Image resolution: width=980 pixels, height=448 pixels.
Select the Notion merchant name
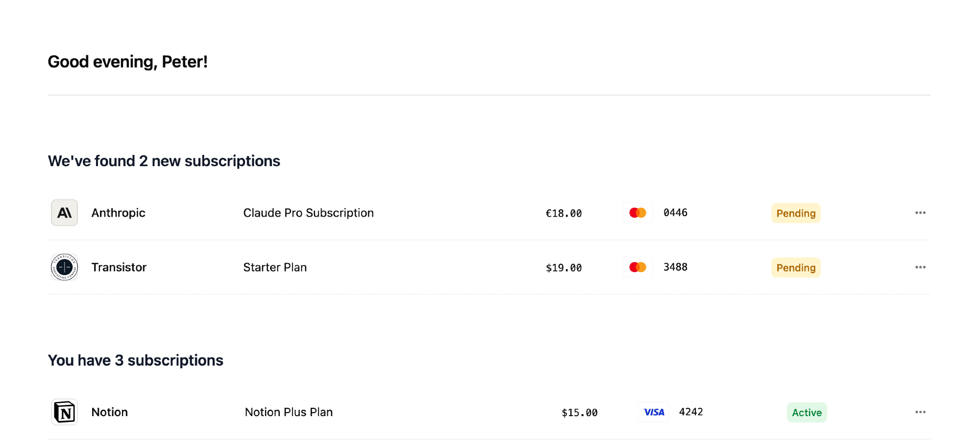[x=109, y=412]
